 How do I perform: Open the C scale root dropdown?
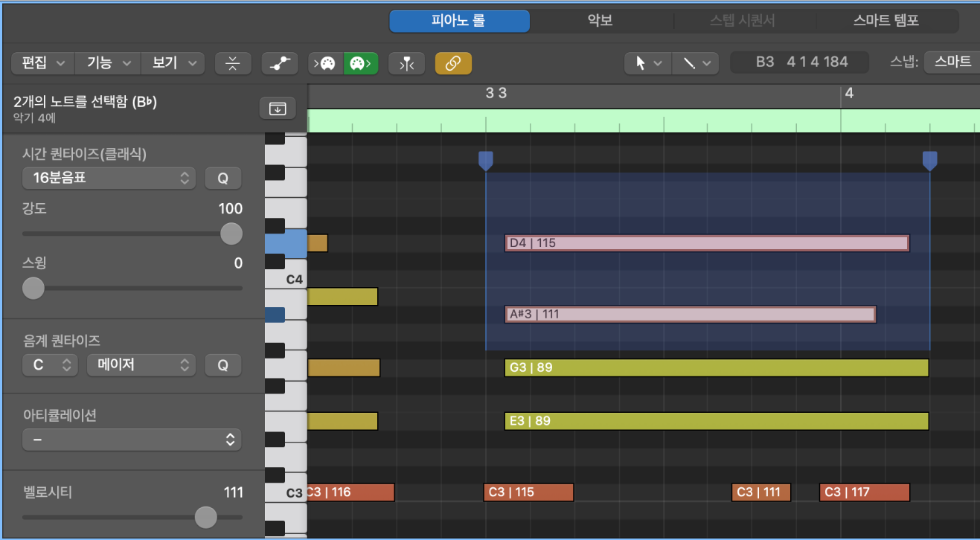click(x=50, y=365)
